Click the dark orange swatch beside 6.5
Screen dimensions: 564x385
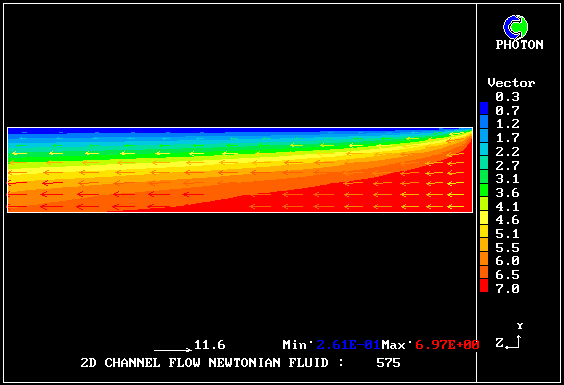484,272
